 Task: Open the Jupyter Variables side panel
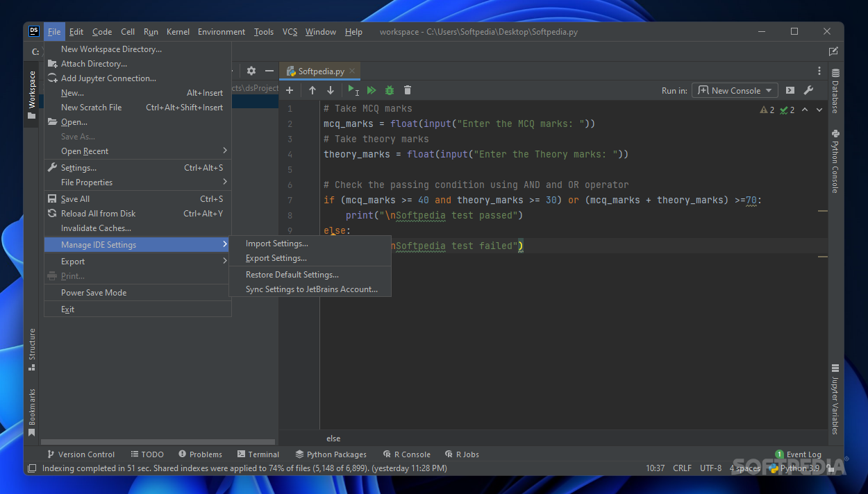click(x=835, y=400)
